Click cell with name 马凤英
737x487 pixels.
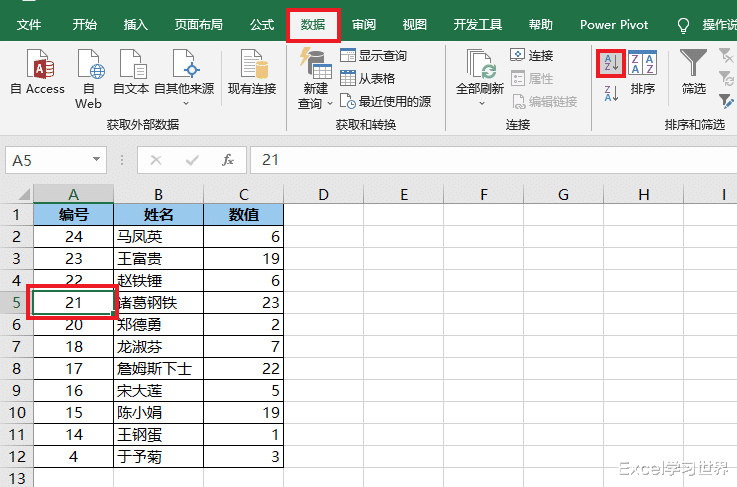click(x=158, y=236)
